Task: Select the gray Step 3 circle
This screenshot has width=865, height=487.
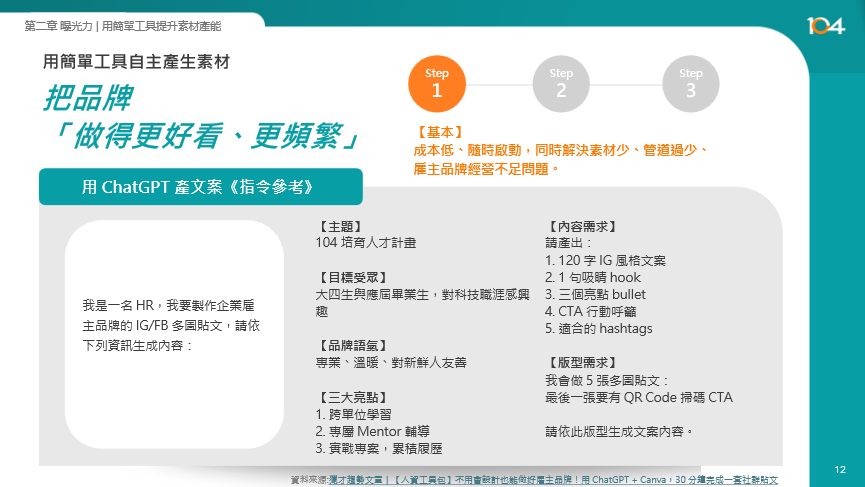Action: pos(690,83)
